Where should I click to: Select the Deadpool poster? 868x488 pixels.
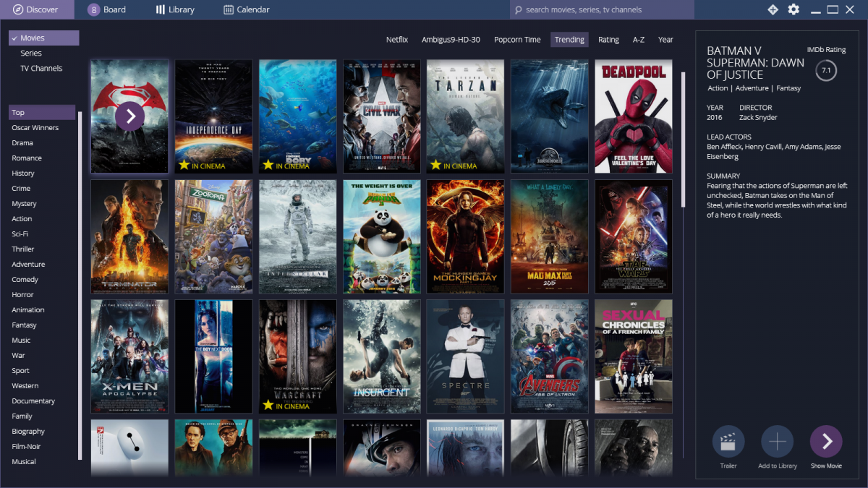tap(633, 116)
